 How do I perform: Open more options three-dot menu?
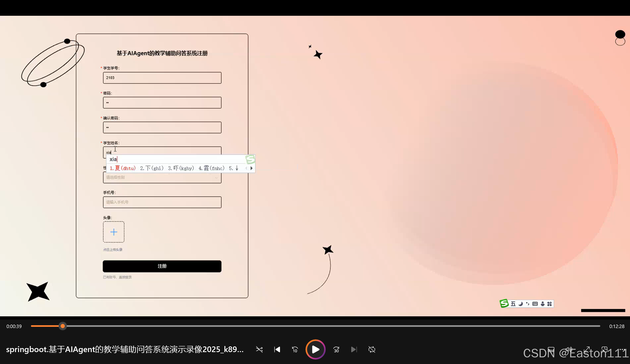[x=623, y=349]
